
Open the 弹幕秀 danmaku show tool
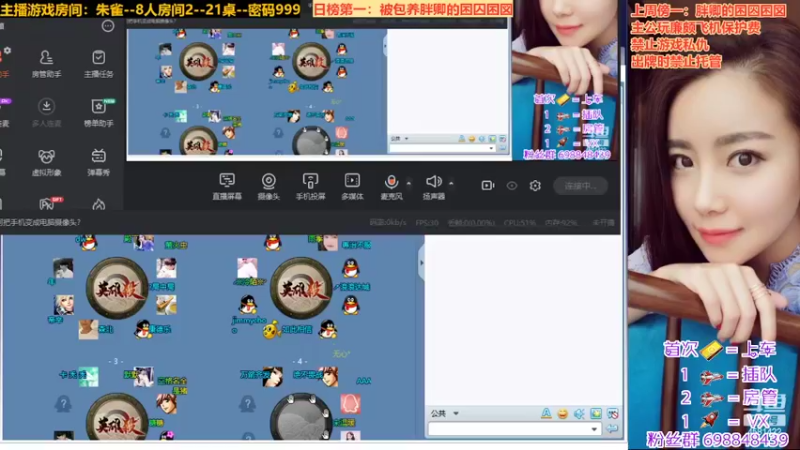pos(98,162)
